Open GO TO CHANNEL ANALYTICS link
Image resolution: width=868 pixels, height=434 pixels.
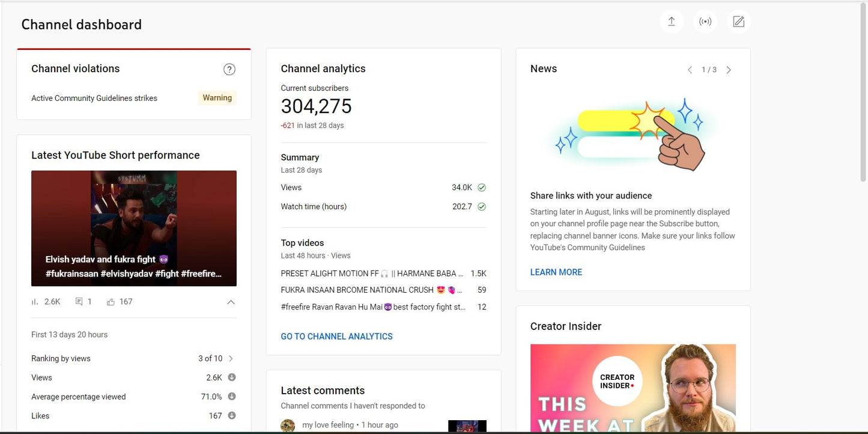pos(336,337)
